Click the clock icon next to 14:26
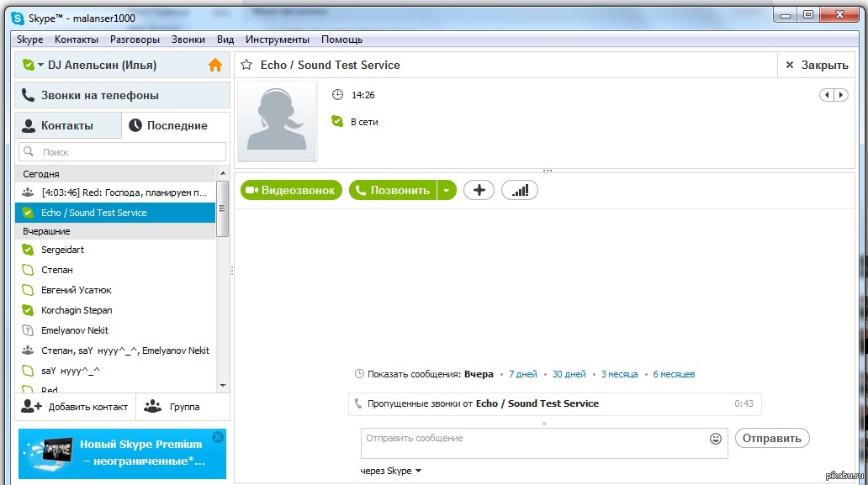The height and width of the screenshot is (485, 868). (x=337, y=95)
